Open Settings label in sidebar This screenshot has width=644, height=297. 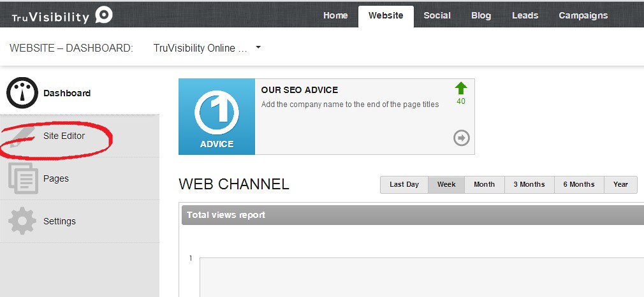tap(59, 221)
